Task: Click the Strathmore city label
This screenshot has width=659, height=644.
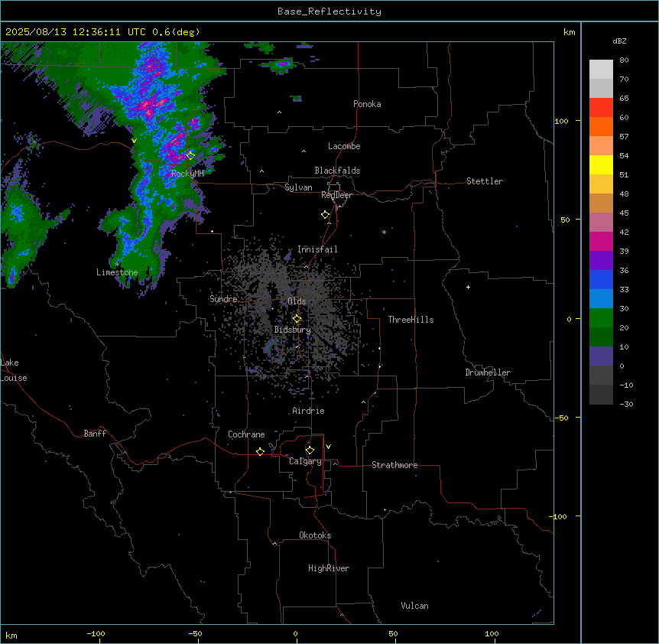Action: [394, 465]
